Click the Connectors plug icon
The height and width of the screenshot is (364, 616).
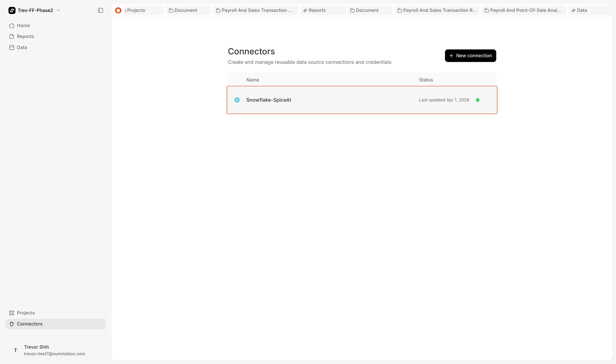pos(12,324)
